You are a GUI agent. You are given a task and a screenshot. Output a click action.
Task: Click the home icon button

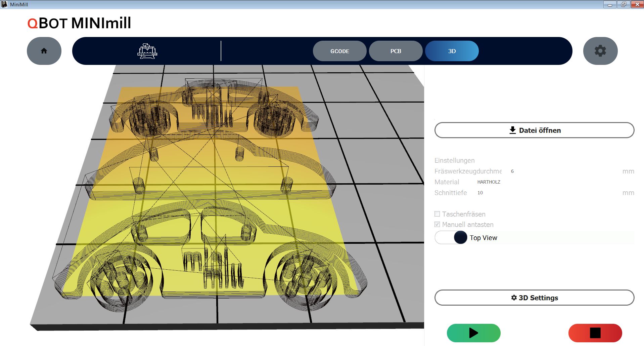pyautogui.click(x=44, y=51)
